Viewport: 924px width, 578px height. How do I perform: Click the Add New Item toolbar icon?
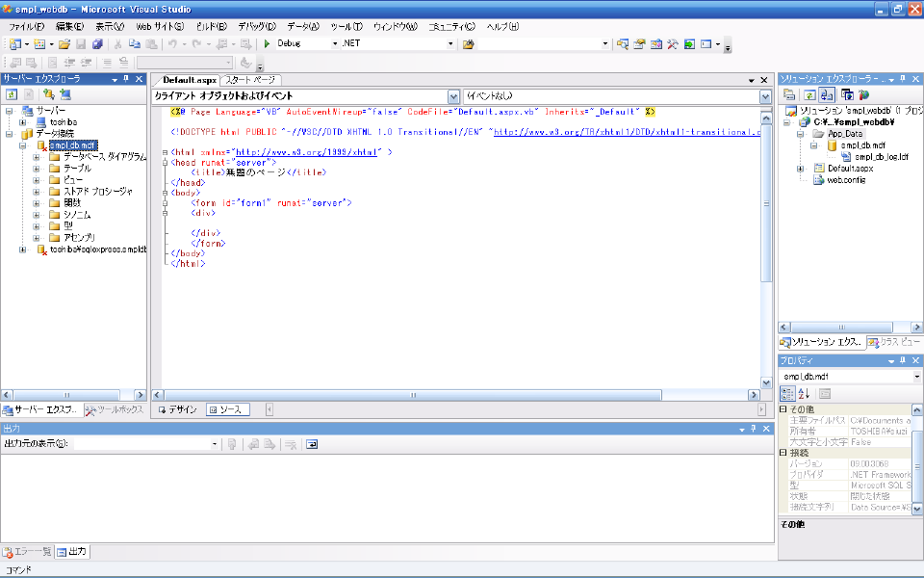pyautogui.click(x=39, y=43)
